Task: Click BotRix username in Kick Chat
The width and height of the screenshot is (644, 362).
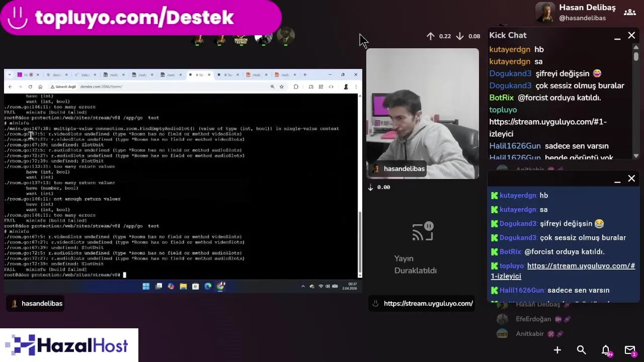Action: 502,98
